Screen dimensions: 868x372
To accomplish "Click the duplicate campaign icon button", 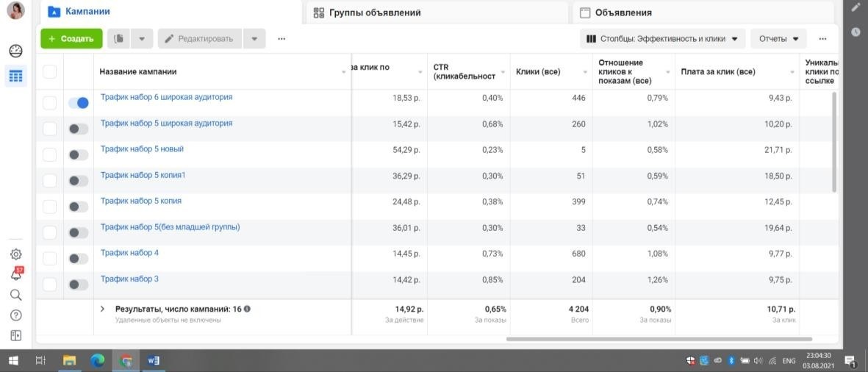I will coord(118,39).
